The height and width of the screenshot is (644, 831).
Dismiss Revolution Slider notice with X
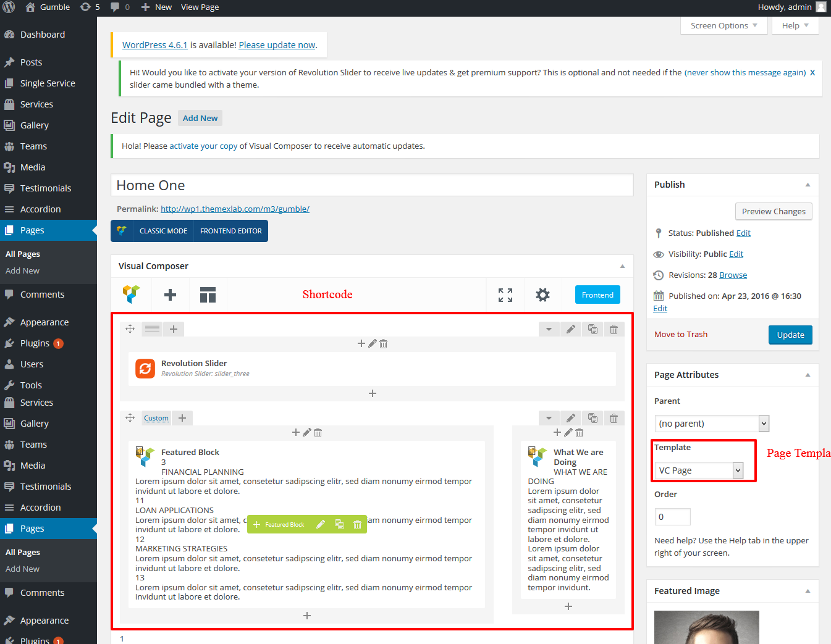click(812, 73)
